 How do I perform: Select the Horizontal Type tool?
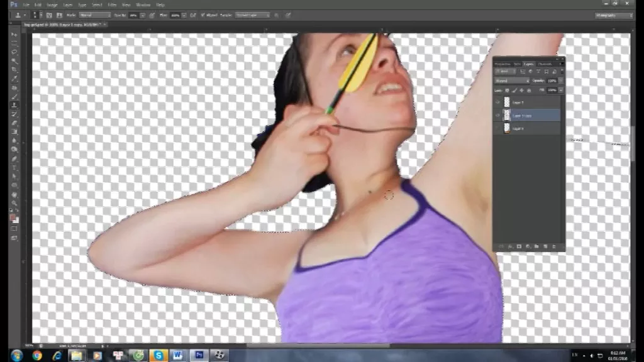pyautogui.click(x=14, y=167)
